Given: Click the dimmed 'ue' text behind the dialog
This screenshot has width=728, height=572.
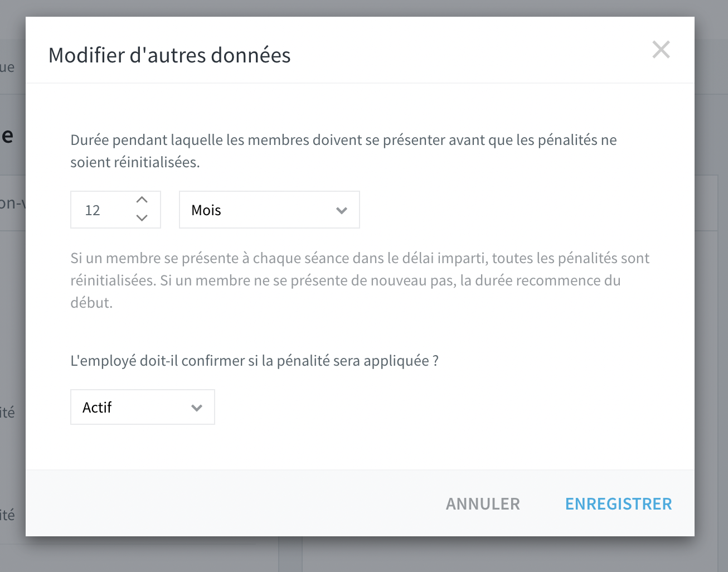Looking at the screenshot, I should click(7, 68).
